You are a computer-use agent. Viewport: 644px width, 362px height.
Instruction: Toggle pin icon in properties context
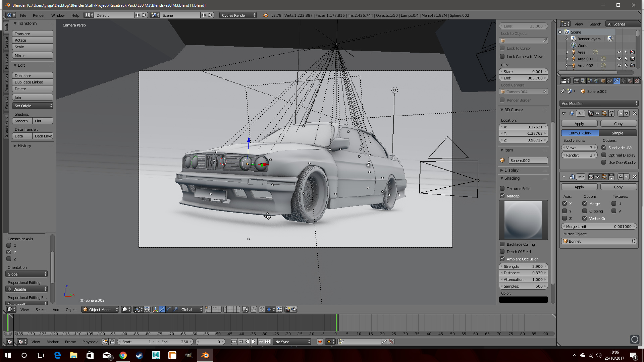click(563, 91)
